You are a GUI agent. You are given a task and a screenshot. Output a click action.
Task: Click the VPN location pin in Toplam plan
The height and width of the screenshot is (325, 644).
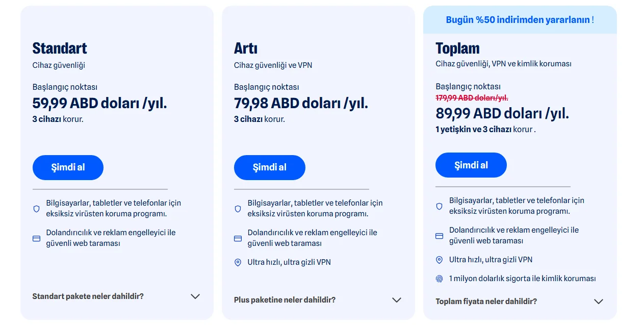[439, 260]
